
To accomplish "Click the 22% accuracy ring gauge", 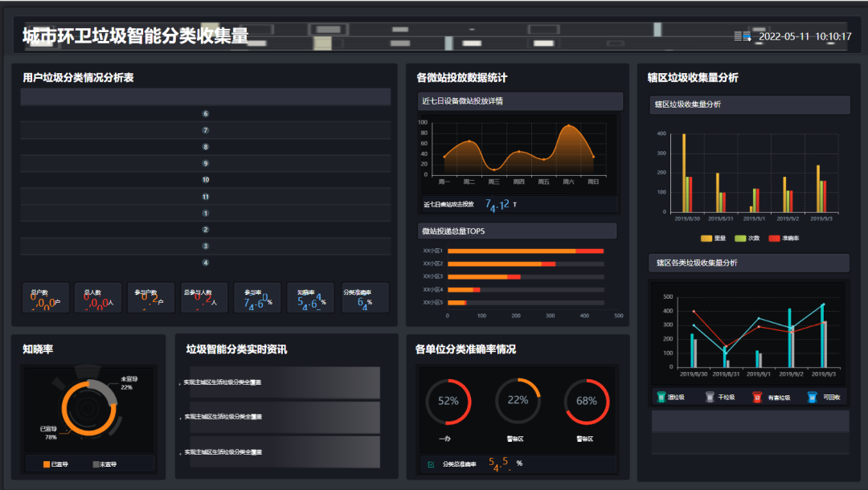I will pyautogui.click(x=518, y=400).
